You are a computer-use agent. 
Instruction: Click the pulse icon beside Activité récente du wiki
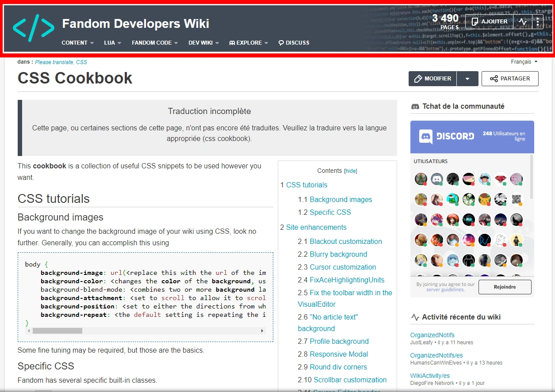[415, 317]
